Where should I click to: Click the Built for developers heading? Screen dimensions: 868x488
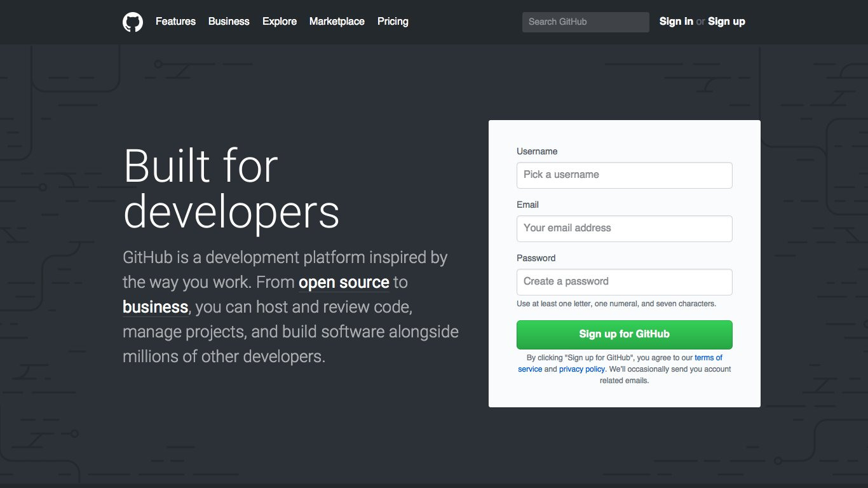[x=231, y=189]
